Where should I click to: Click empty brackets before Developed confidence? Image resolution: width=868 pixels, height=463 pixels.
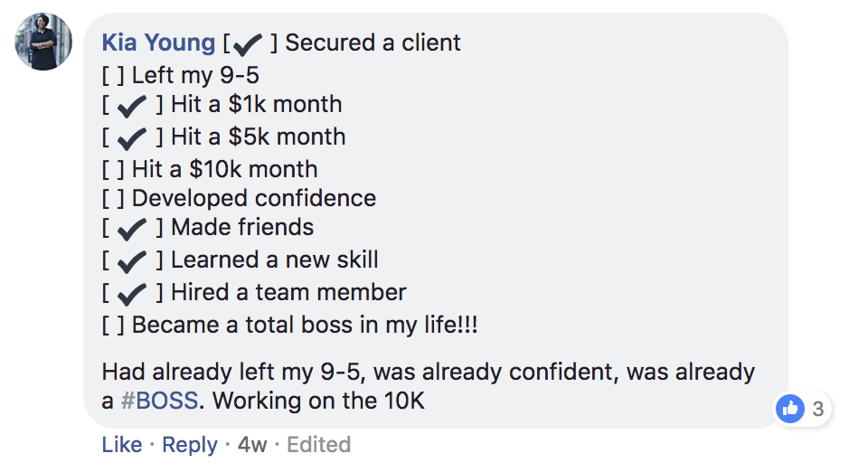(x=113, y=198)
